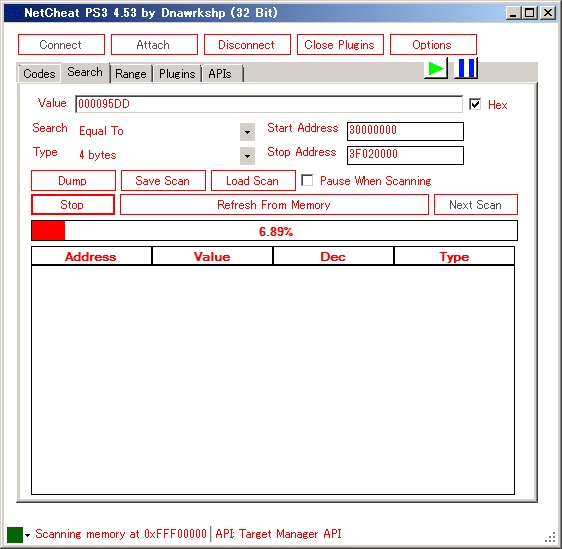Click the Address column header
This screenshot has height=549, width=562.
(91, 256)
